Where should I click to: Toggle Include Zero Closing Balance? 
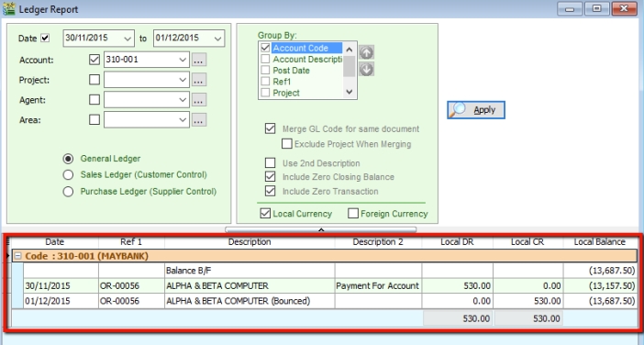[271, 177]
